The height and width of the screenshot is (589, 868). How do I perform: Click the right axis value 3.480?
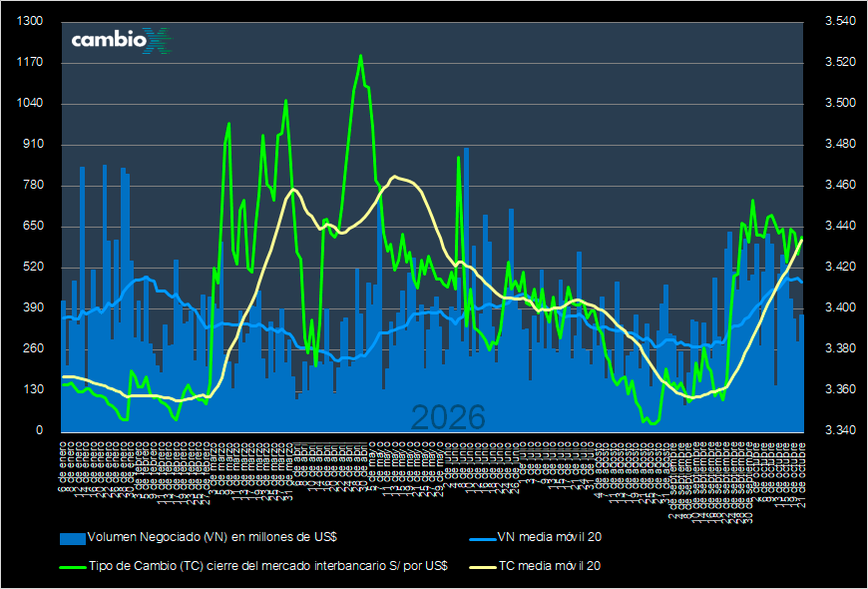pos(840,145)
